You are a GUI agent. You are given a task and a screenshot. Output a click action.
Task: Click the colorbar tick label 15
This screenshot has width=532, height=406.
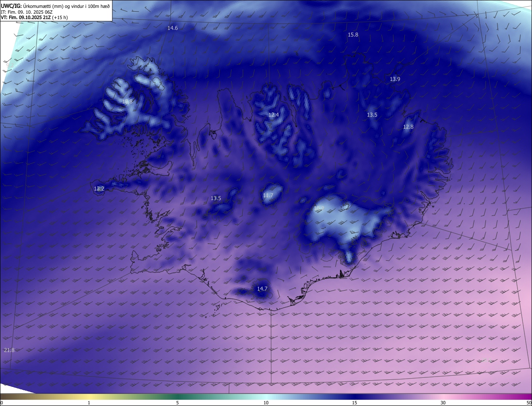coord(355,403)
